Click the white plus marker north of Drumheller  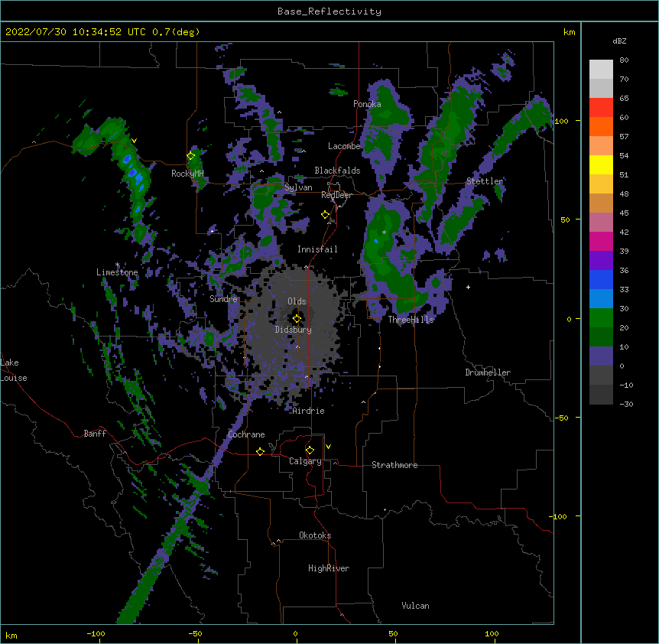tap(468, 287)
